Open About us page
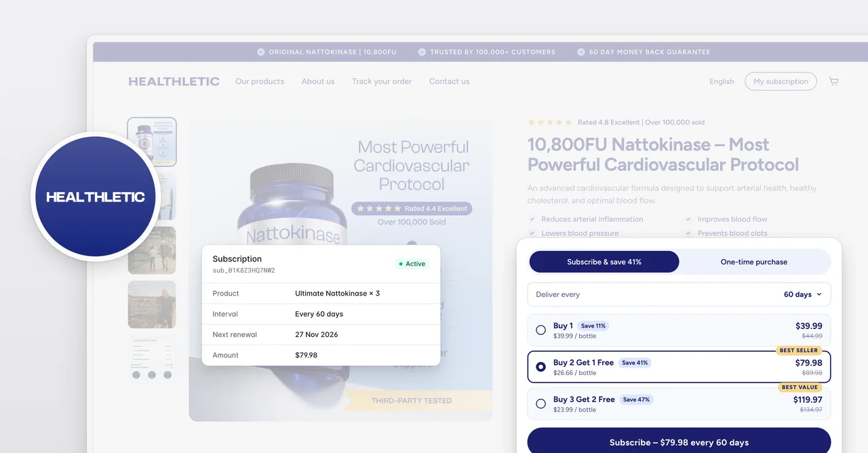This screenshot has width=868, height=453. 318,81
